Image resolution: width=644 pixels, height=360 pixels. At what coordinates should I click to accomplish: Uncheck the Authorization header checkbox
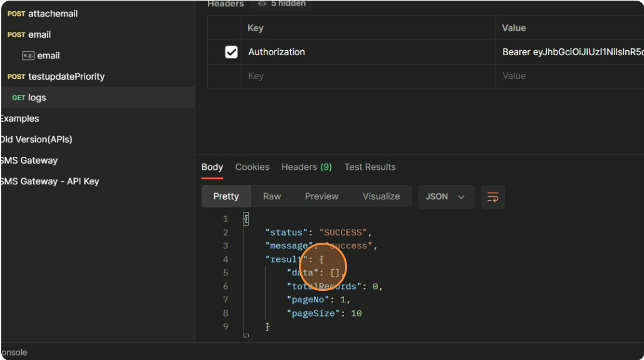coord(231,52)
